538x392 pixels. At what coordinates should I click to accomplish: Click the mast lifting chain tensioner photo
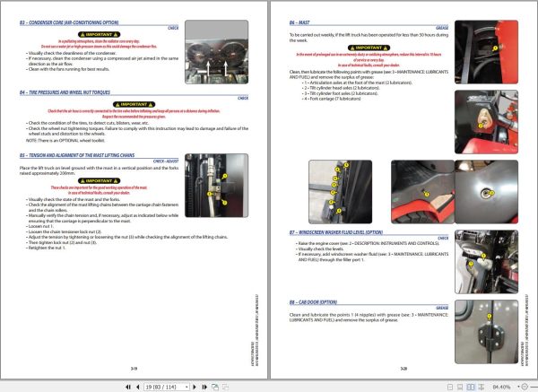point(216,186)
